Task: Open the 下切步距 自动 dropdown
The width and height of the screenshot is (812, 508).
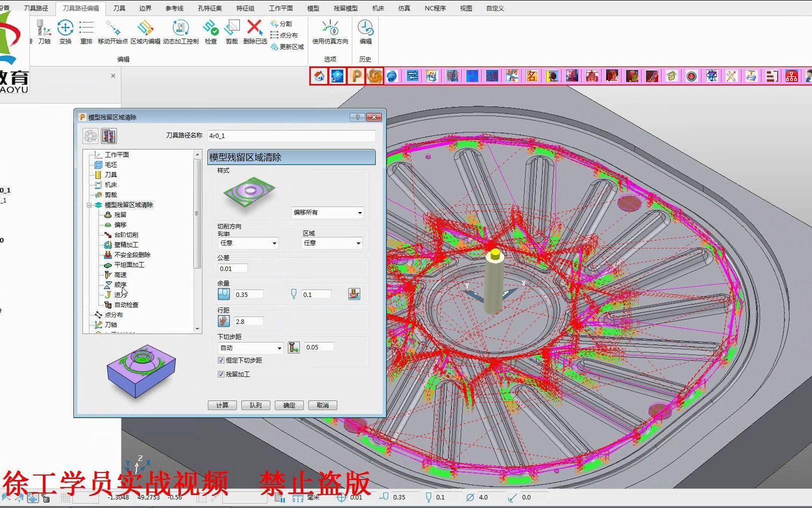Action: pos(251,348)
